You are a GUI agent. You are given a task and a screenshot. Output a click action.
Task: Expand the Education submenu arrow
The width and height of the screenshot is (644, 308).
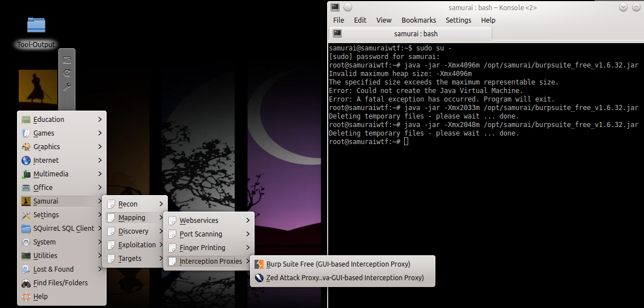[x=100, y=119]
